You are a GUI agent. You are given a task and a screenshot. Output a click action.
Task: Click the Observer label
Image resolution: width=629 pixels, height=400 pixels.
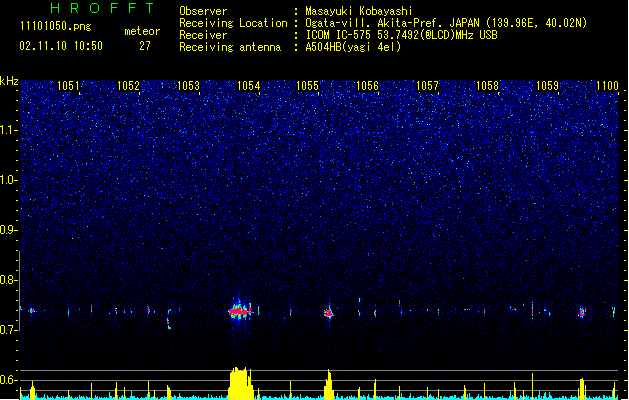(x=203, y=11)
